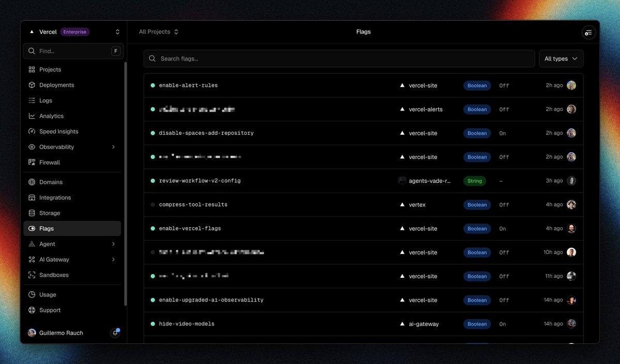Screen dimensions: 620x364
Task: Click Guillermo Rauch avatar
Action: [x=32, y=333]
